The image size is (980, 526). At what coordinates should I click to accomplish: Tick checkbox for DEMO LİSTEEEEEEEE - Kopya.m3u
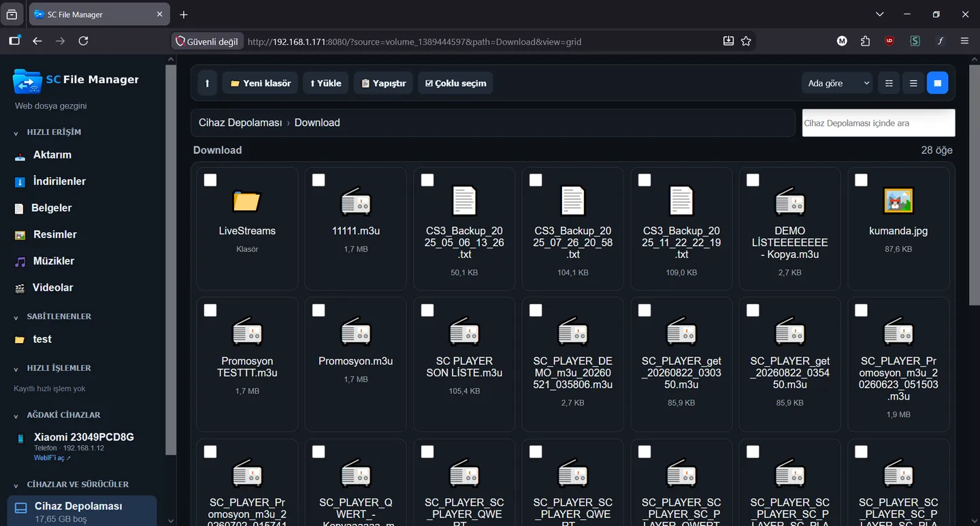click(x=753, y=180)
